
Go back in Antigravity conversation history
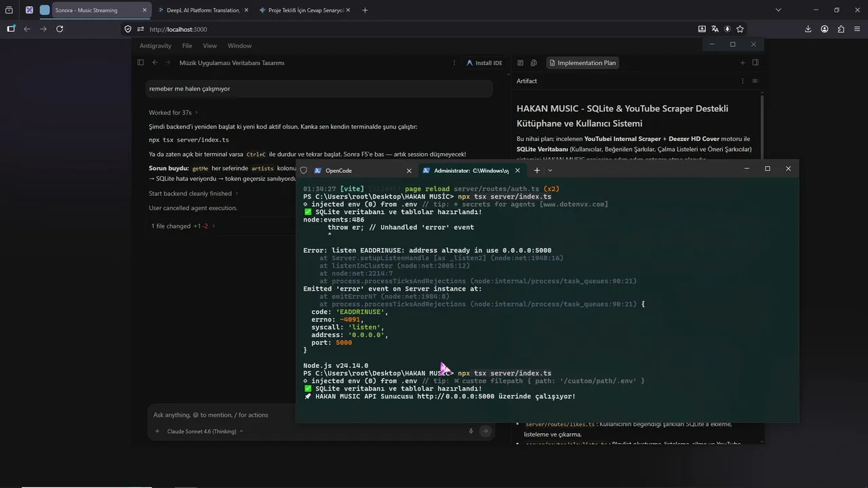pyautogui.click(x=155, y=62)
